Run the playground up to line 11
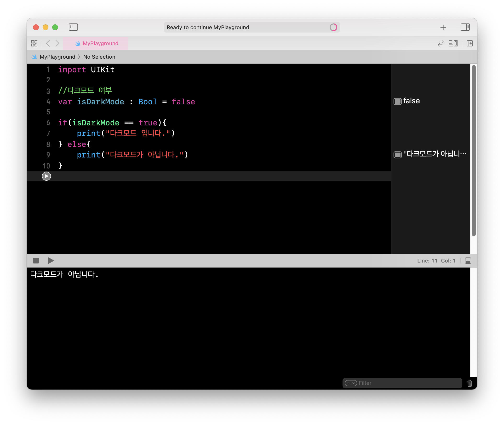 click(x=46, y=176)
